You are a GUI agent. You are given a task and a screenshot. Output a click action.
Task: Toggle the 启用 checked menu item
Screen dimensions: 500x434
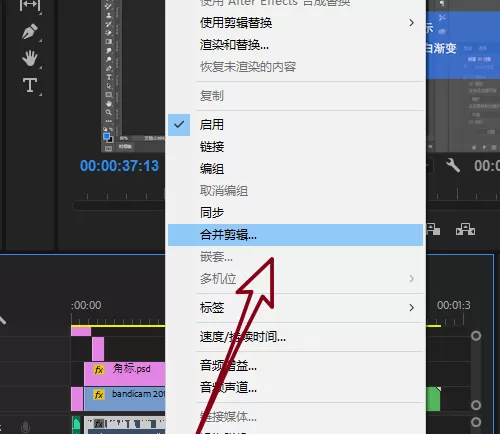295,125
